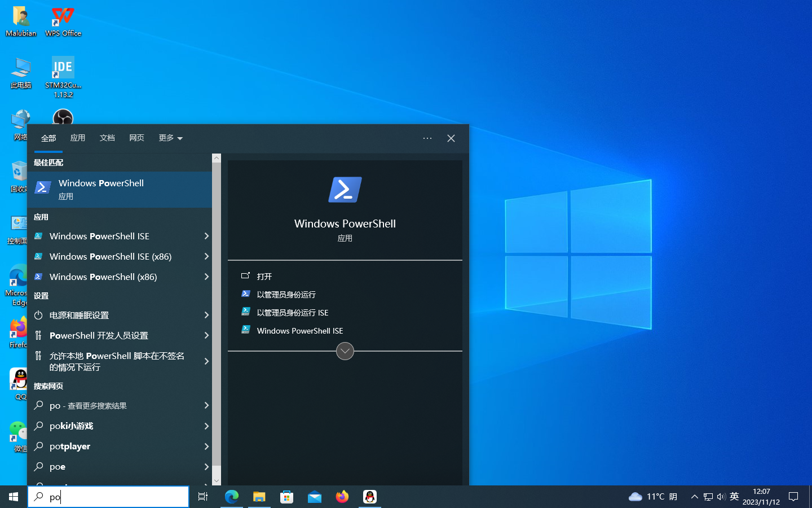This screenshot has width=812, height=508.
Task: Open the weather widget showing 11°C
Action: click(x=653, y=497)
